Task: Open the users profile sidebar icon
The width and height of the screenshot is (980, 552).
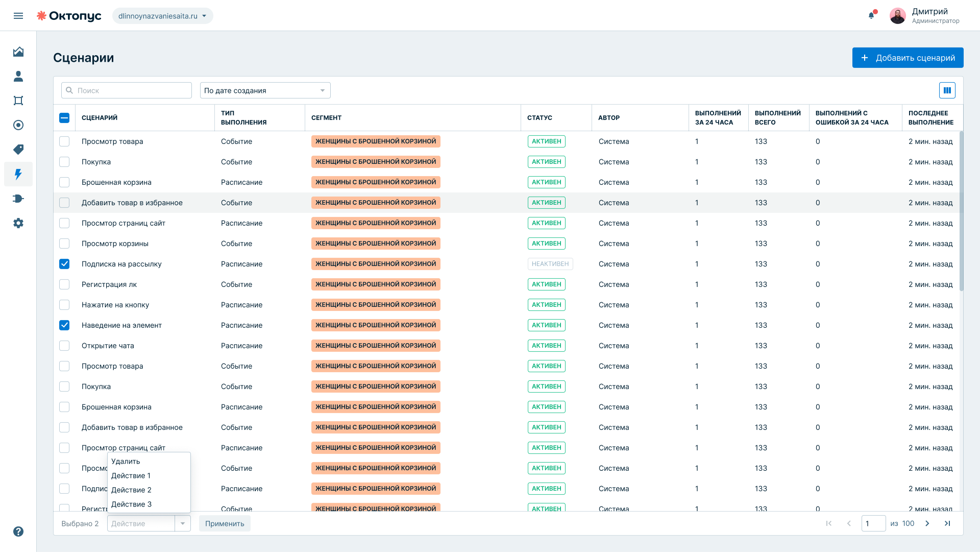Action: (x=18, y=76)
